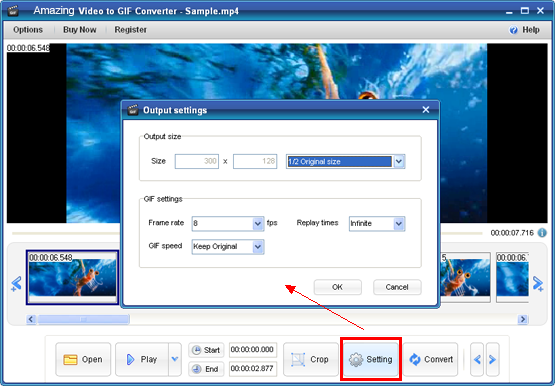Viewport: 555px width, 386px height.
Task: Click the thumbnail scrollbar left arrow
Action: point(31,319)
